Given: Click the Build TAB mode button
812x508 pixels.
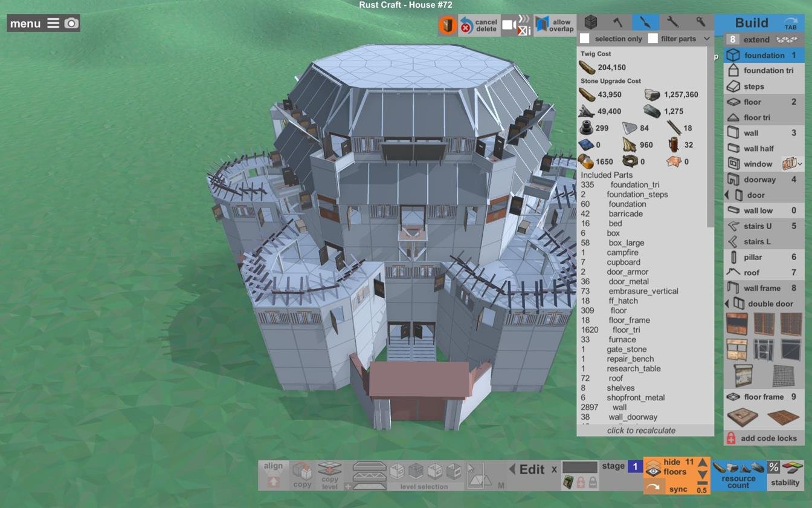Looking at the screenshot, I should [x=759, y=23].
